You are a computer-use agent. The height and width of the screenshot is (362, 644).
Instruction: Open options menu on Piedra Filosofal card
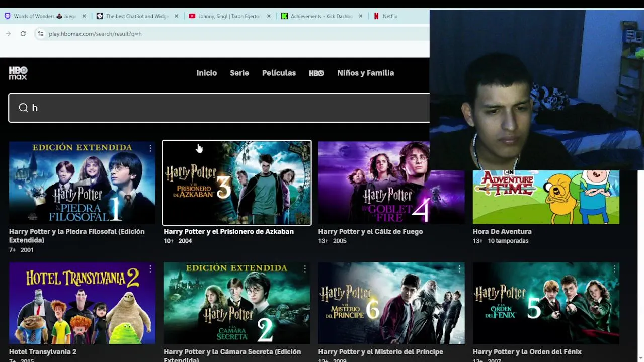[150, 148]
